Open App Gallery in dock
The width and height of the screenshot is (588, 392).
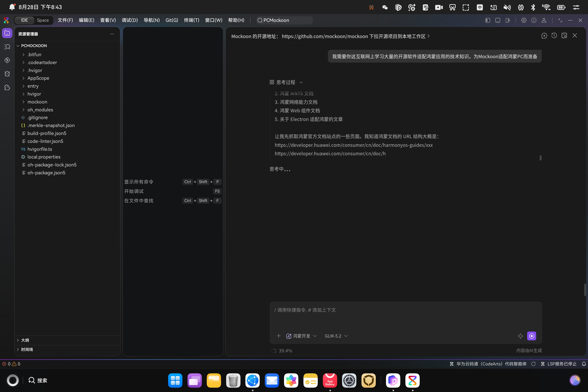pyautogui.click(x=330, y=381)
